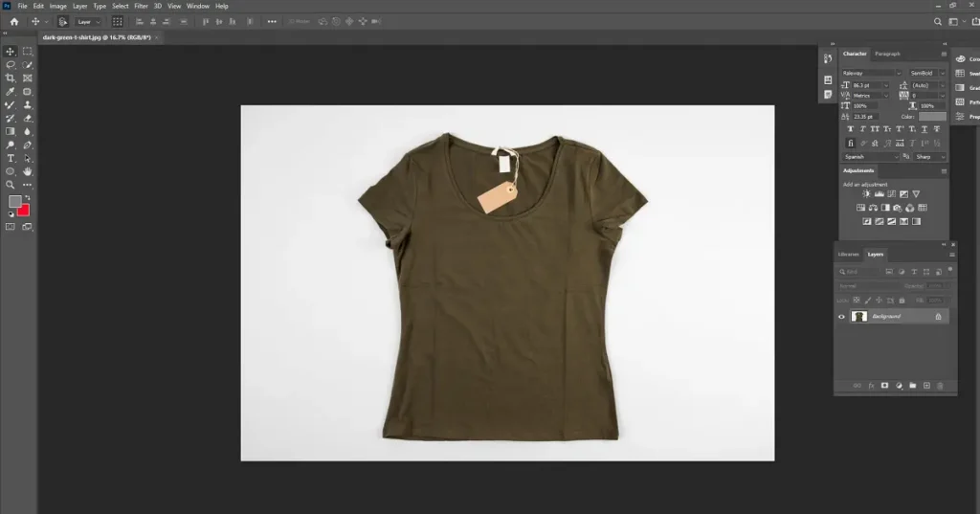Toggle Faux Italic in Character panel
Screen dimensions: 980x514
pos(862,129)
